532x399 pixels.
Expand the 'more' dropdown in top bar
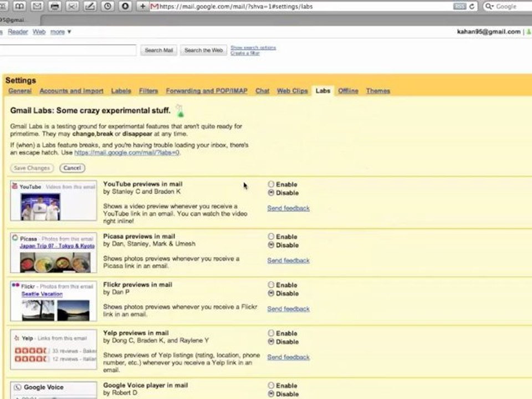(60, 32)
